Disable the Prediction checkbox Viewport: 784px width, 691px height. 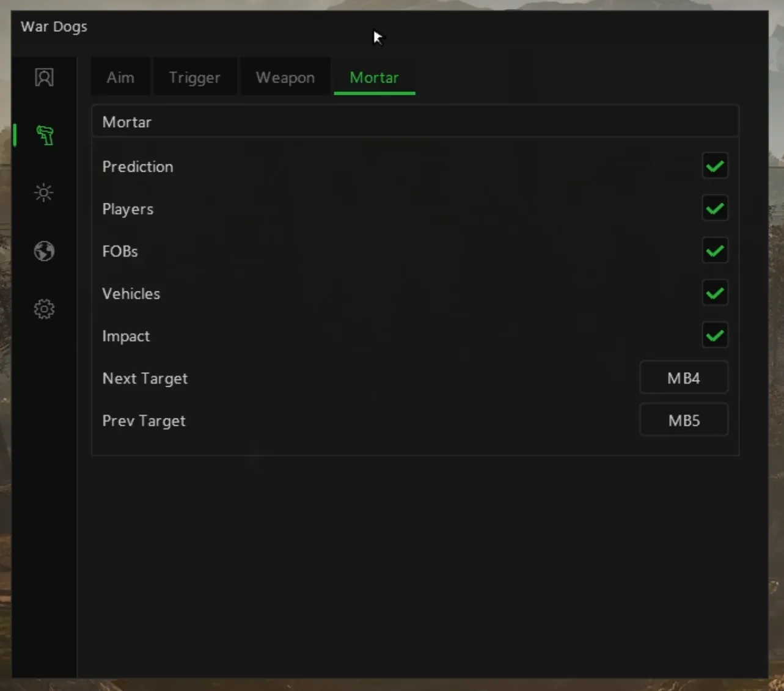714,166
